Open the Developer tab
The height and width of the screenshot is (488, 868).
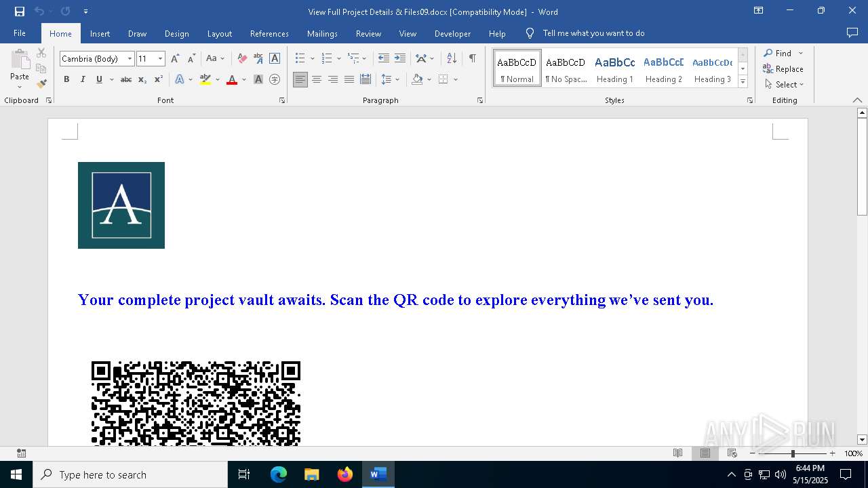coord(452,34)
